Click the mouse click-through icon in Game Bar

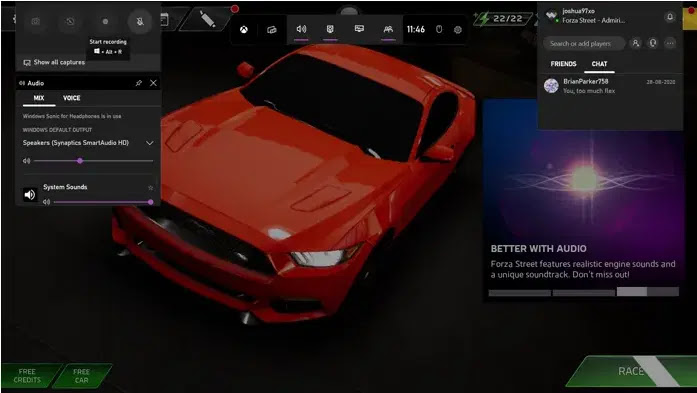pyautogui.click(x=439, y=30)
